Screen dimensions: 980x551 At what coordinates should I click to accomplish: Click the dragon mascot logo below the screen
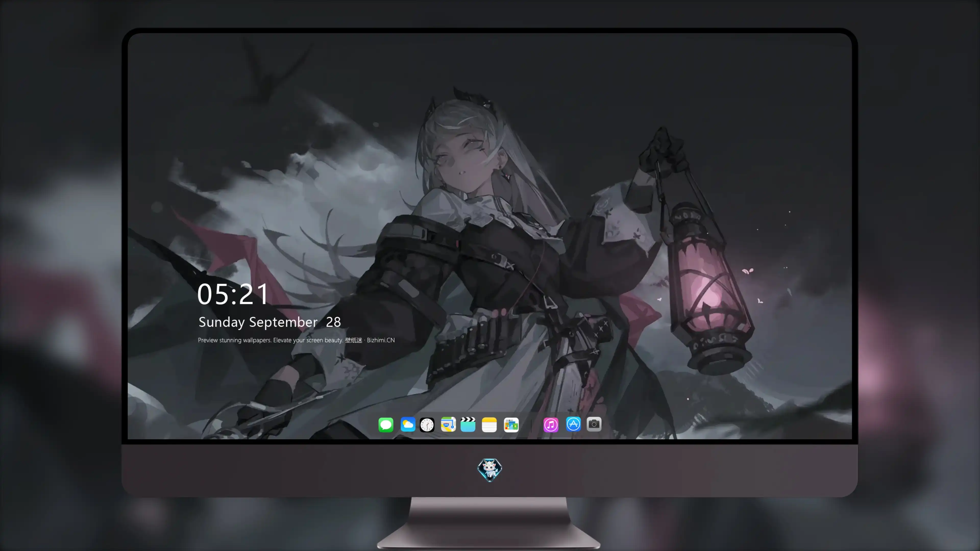point(490,470)
